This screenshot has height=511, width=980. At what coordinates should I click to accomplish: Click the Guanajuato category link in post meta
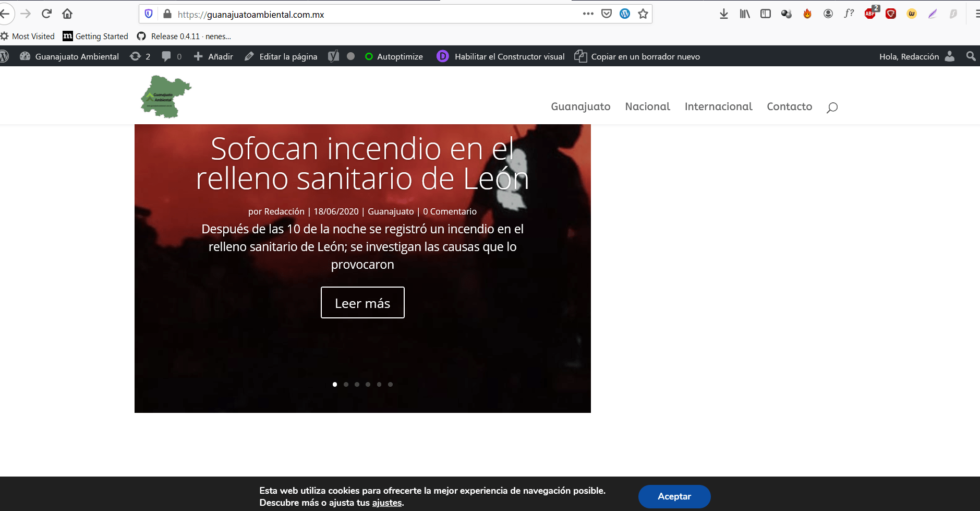[x=391, y=211]
